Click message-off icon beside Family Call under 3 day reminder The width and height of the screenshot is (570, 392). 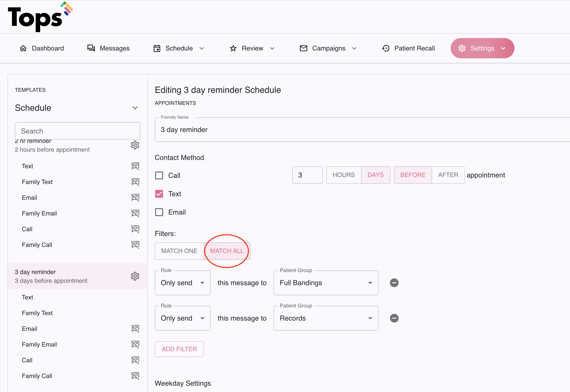135,376
